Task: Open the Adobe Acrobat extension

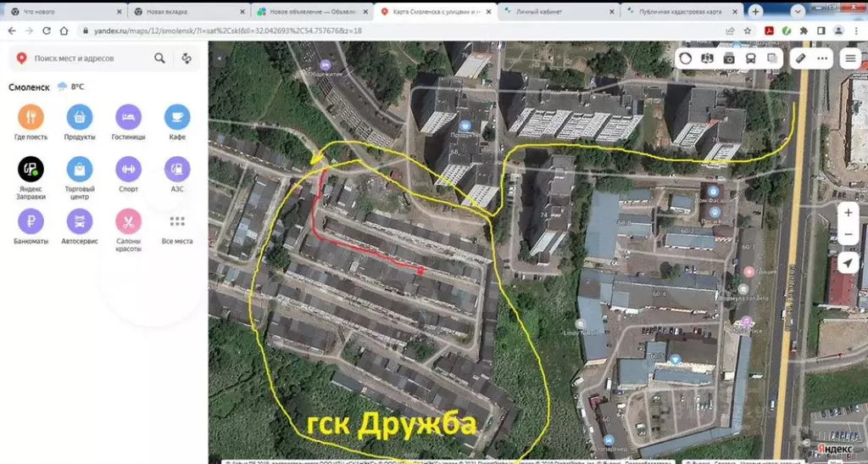Action: [x=769, y=31]
